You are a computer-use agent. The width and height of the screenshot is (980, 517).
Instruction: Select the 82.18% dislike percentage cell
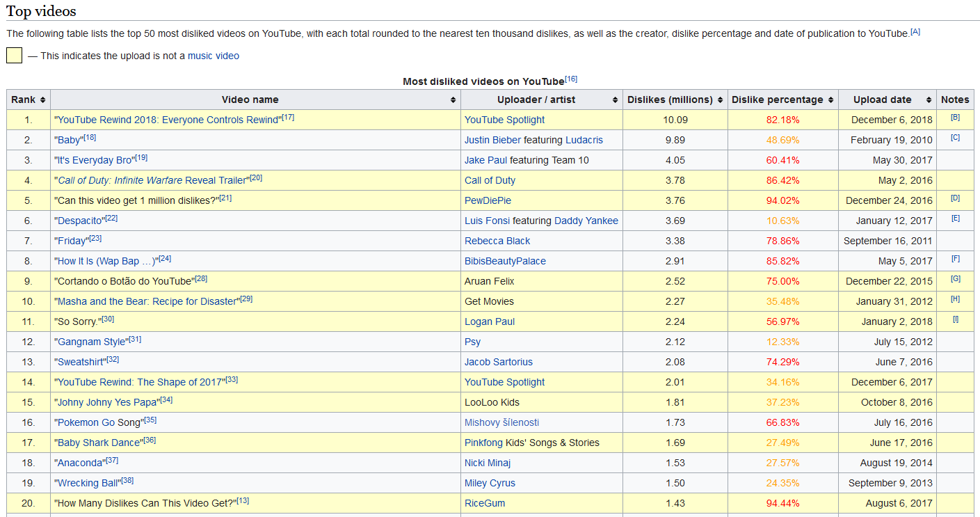point(783,120)
